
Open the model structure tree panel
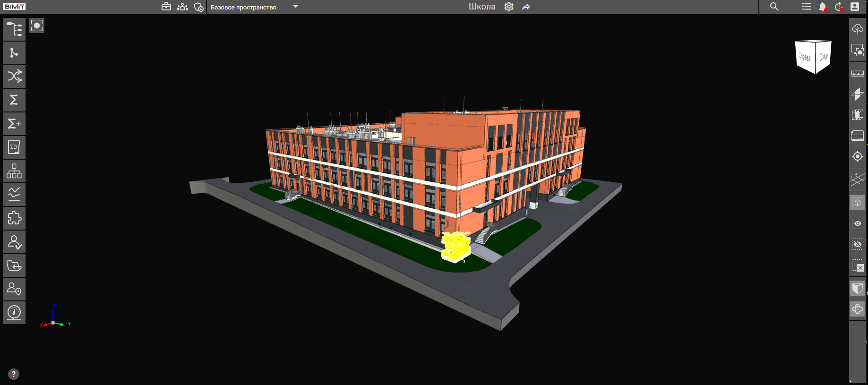coord(14,29)
